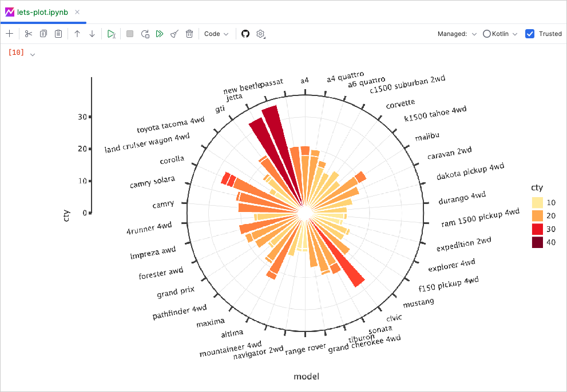Viewport: 567px width, 392px height.
Task: Move cell up with the up arrow
Action: [77, 34]
